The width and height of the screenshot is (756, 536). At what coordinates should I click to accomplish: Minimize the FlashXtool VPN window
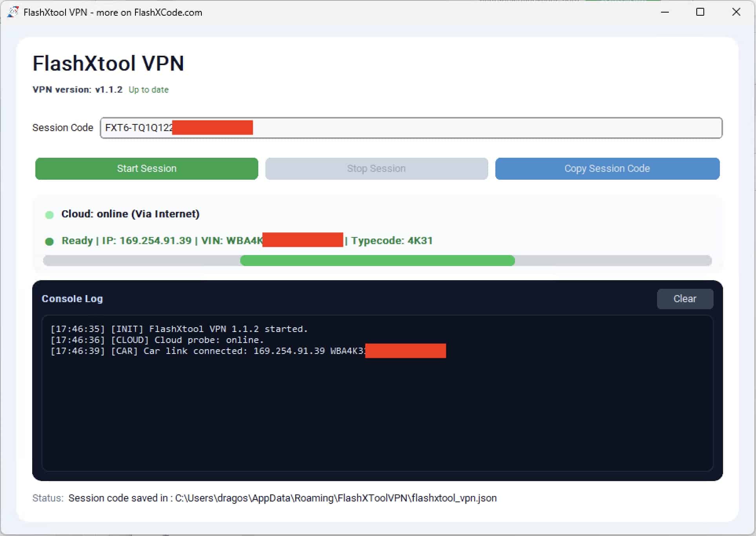(665, 12)
